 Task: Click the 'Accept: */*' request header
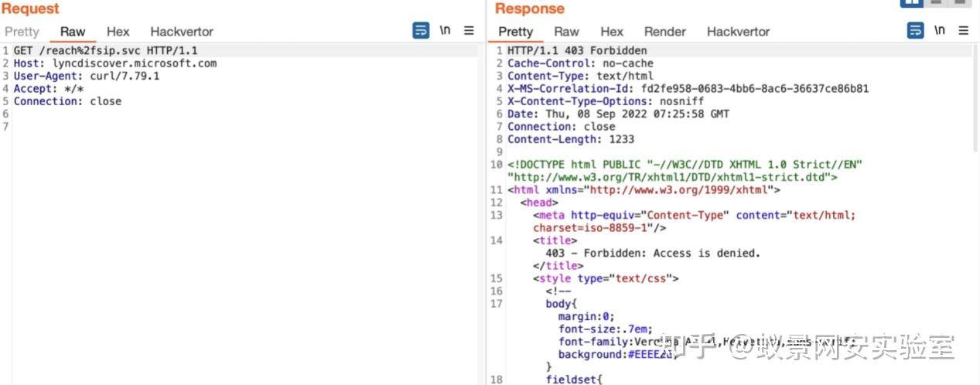pyautogui.click(x=48, y=89)
